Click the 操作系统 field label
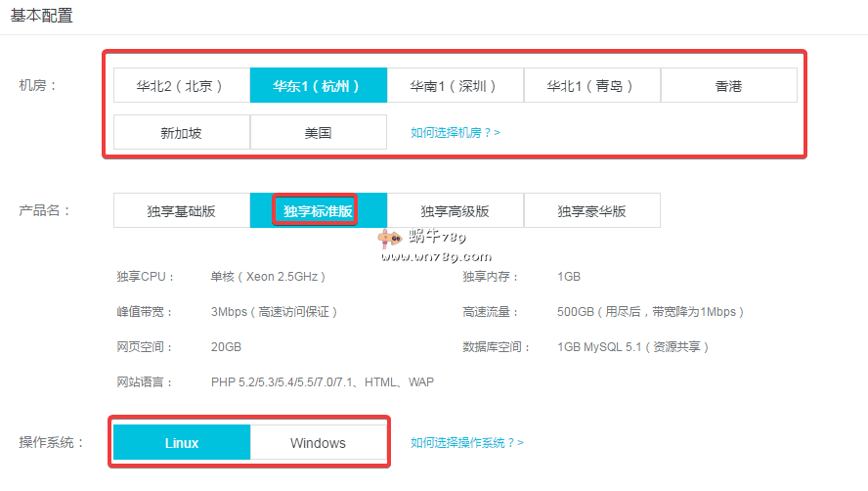This screenshot has height=491, width=868. (x=52, y=442)
